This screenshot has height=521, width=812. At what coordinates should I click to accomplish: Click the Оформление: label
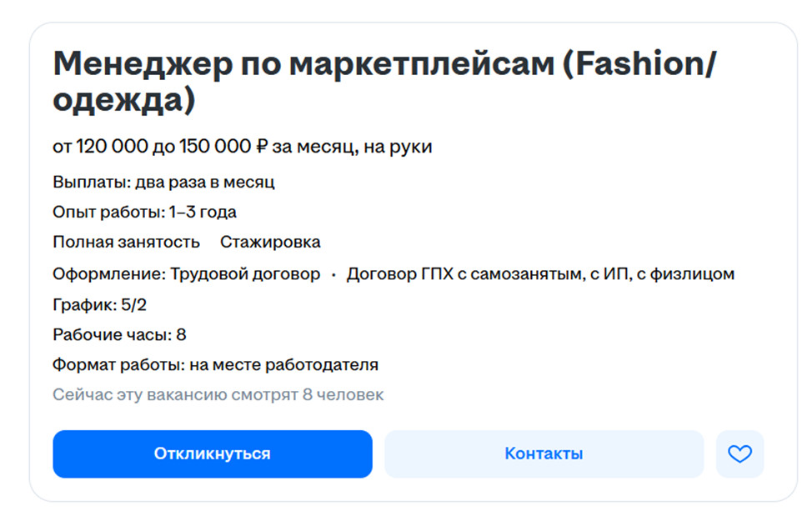click(108, 274)
